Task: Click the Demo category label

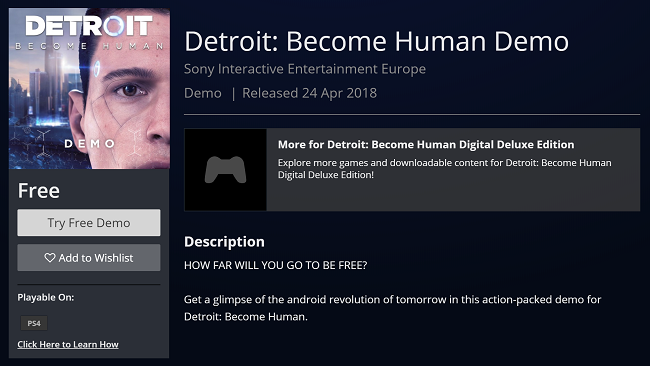Action: [203, 93]
